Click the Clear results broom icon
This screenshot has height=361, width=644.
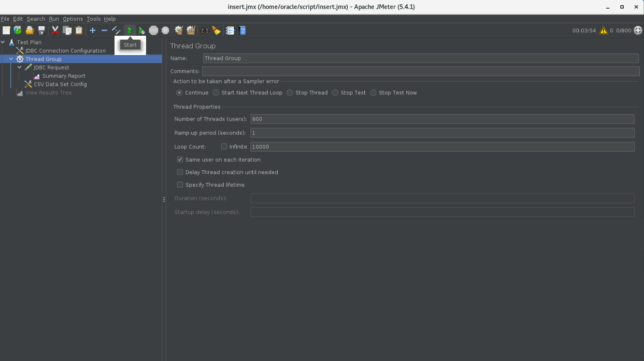pos(179,30)
